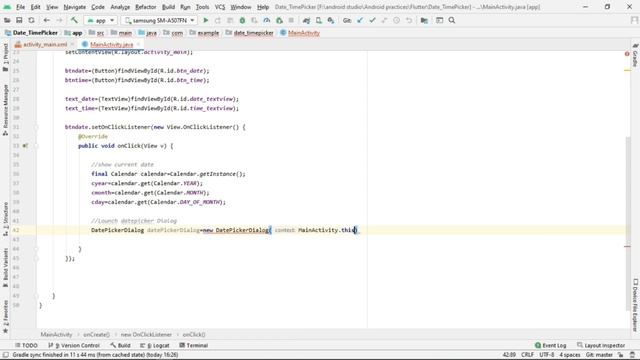Open the Logcat tool window

pyautogui.click(x=155, y=345)
